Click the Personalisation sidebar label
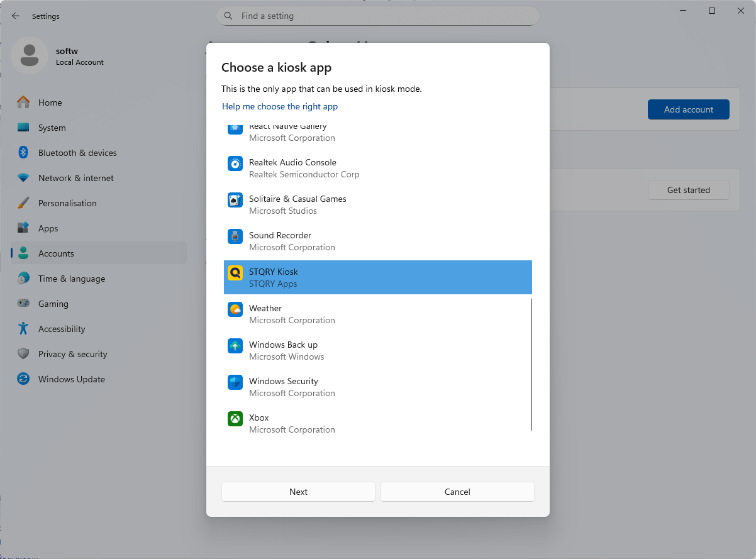Screen dimensions: 756x559 67,203
